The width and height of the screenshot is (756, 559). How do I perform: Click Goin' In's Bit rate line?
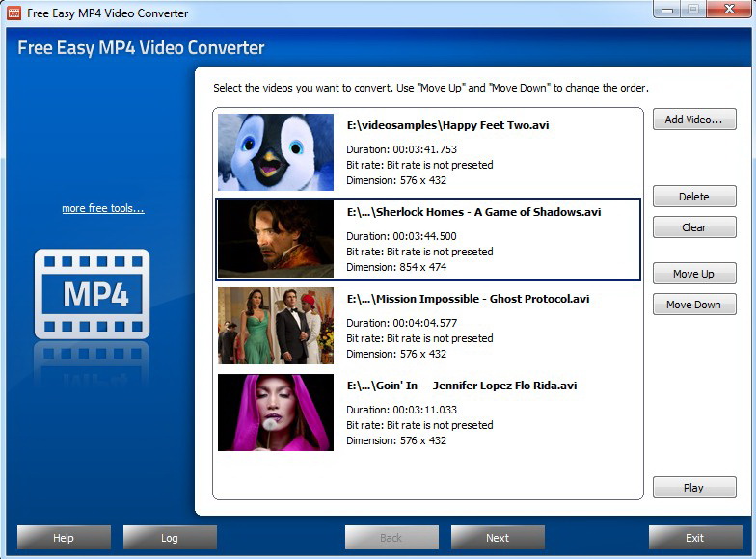point(420,425)
